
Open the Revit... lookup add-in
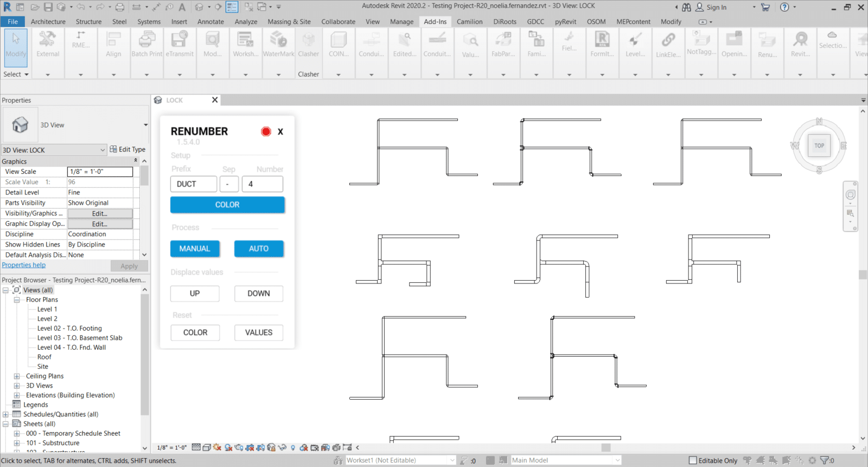coord(800,45)
